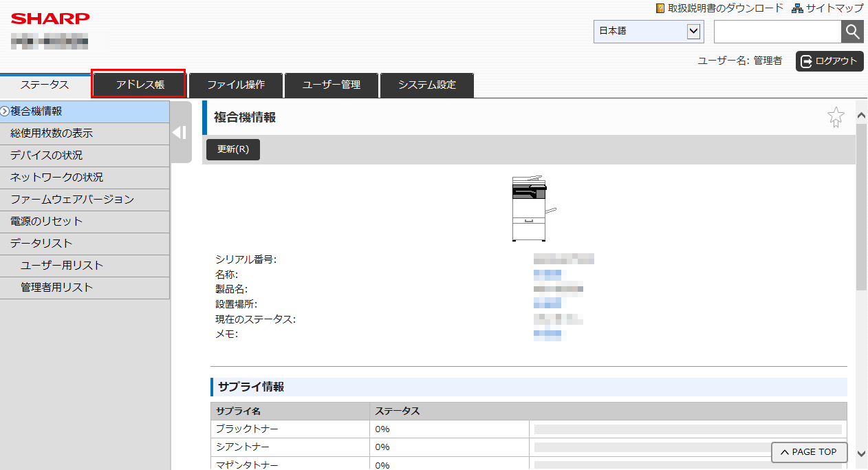Image resolution: width=868 pixels, height=470 pixels.
Task: Click the サプライ情報 section heading
Action: (251, 387)
